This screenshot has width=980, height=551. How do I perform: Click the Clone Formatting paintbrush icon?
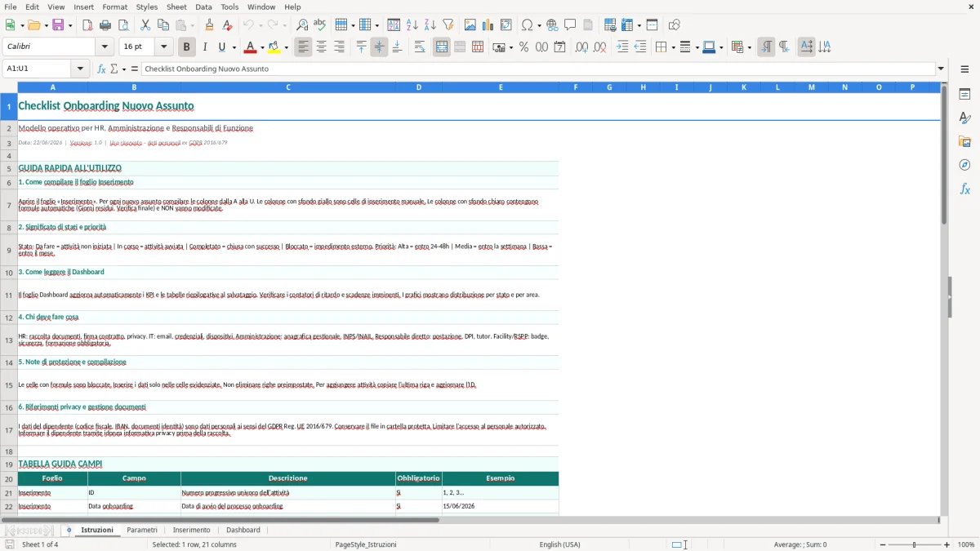209,25
